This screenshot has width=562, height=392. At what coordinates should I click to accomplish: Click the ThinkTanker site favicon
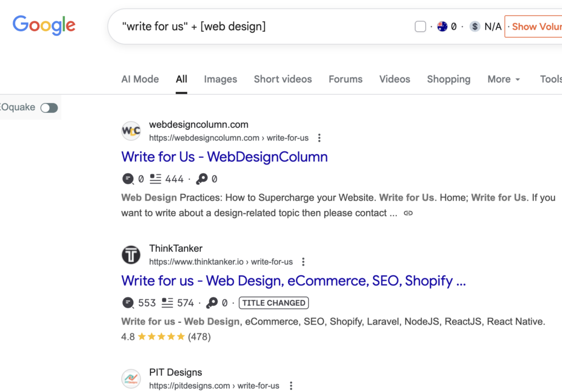131,255
